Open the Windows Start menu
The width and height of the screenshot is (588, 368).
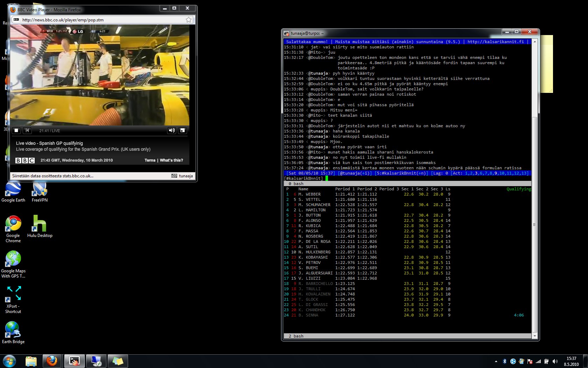pos(9,361)
